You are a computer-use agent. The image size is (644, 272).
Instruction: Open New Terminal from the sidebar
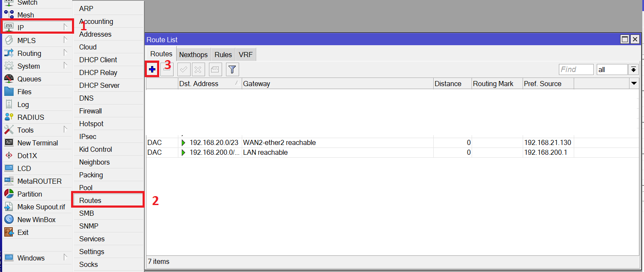pyautogui.click(x=37, y=142)
